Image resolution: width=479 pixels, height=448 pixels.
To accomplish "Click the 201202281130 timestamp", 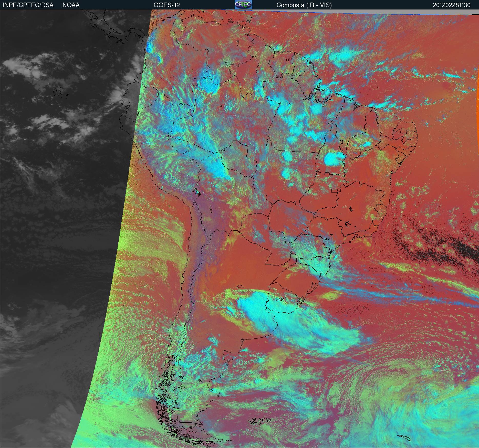I will (452, 5).
